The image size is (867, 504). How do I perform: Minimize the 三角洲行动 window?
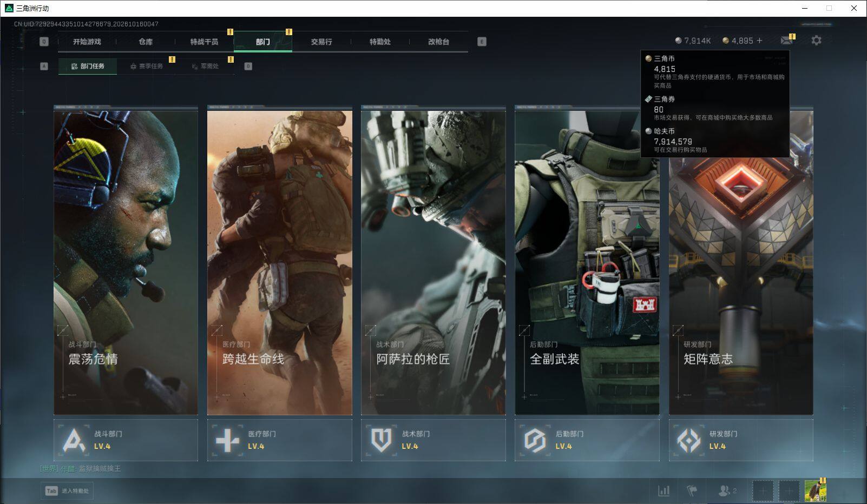805,8
